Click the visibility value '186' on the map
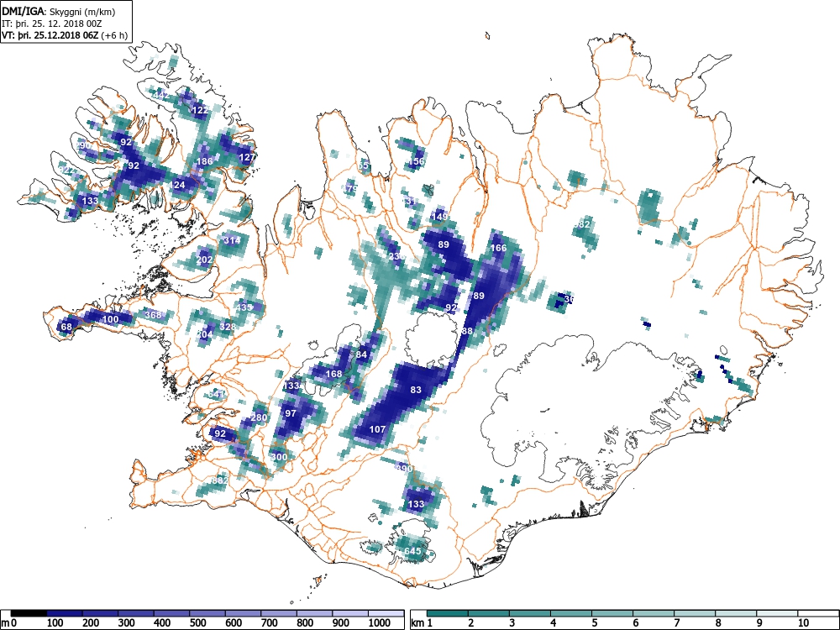 205,161
